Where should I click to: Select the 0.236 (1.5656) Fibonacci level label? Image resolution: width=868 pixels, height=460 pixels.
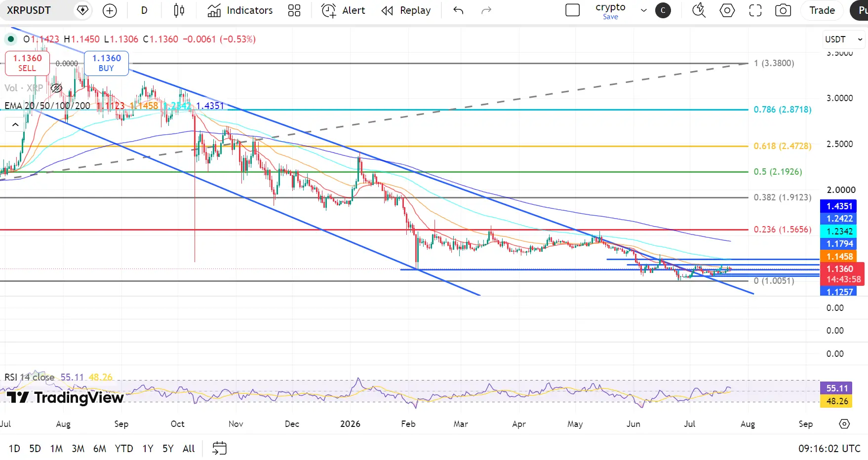pos(782,230)
